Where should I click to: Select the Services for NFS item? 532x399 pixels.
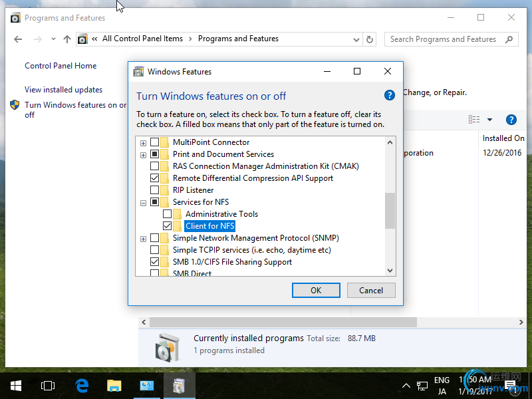point(201,202)
